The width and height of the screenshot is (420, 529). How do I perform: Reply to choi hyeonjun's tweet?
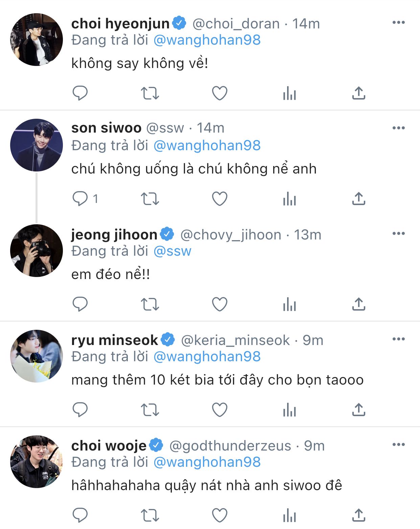coord(80,93)
